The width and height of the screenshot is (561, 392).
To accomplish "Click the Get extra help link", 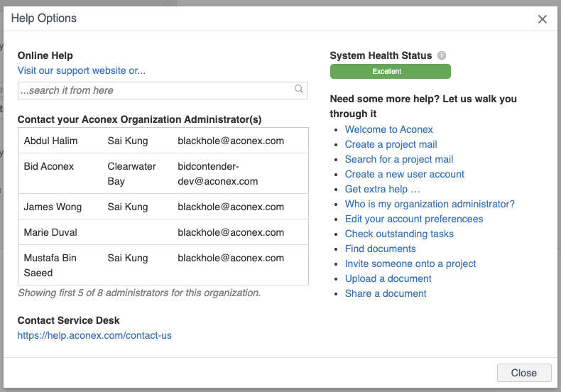I will coord(382,189).
